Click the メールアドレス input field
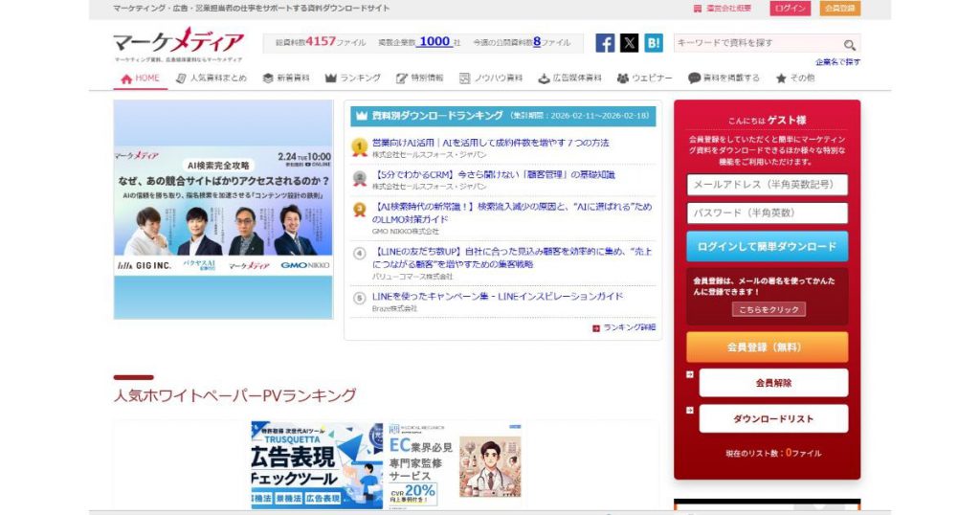The width and height of the screenshot is (980, 515). pyautogui.click(x=767, y=185)
